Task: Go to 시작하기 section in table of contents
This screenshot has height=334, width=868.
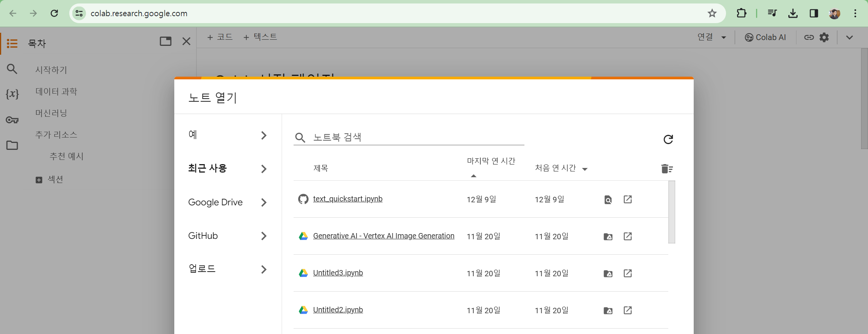Action: (x=51, y=70)
